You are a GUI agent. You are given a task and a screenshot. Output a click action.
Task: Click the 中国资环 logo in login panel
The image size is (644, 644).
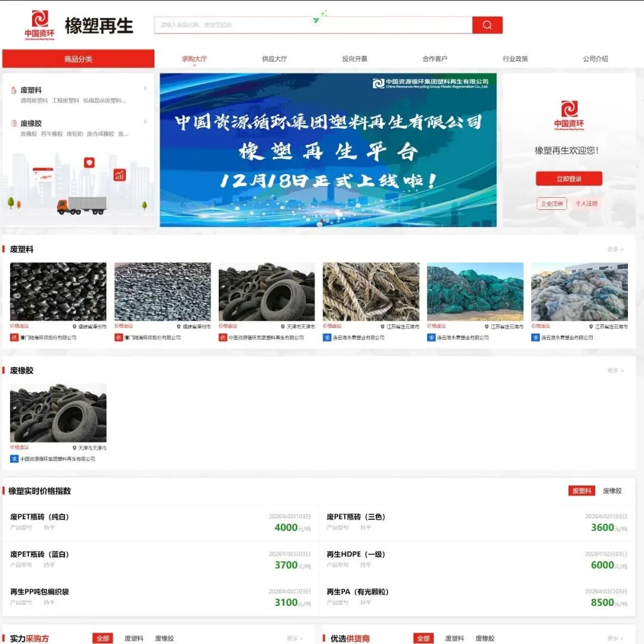(569, 114)
